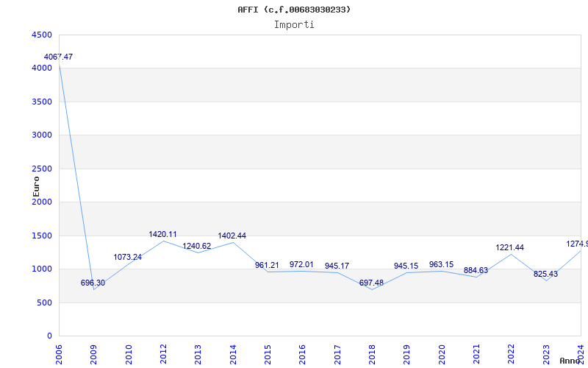Click the 697.48 data label
Image resolution: width=588 pixels, height=368 pixels.
pyautogui.click(x=371, y=283)
